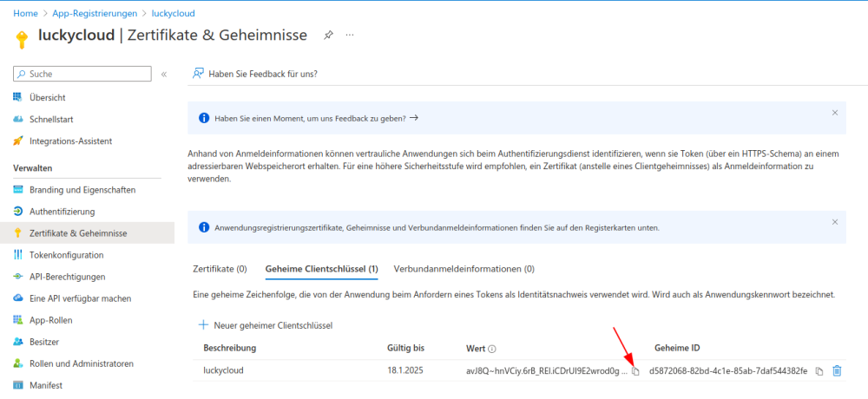Open the more options ellipsis beside the title
This screenshot has height=399, width=868.
coord(350,35)
